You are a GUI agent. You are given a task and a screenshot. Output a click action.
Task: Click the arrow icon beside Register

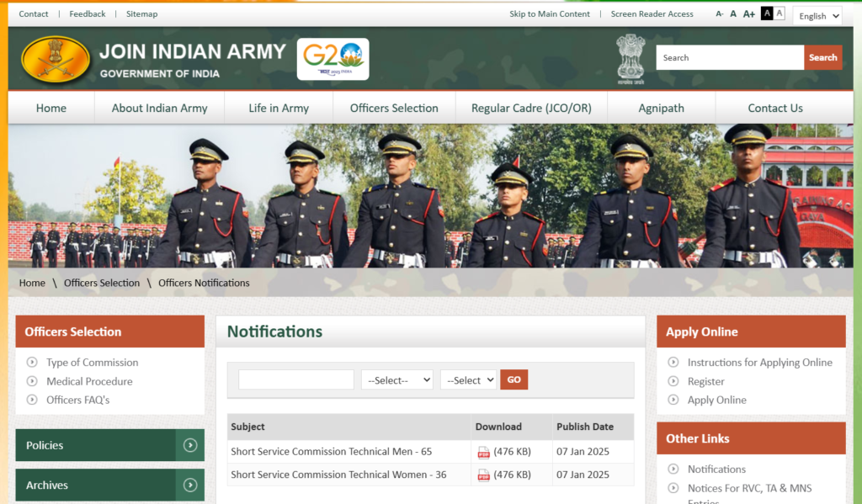(x=673, y=381)
